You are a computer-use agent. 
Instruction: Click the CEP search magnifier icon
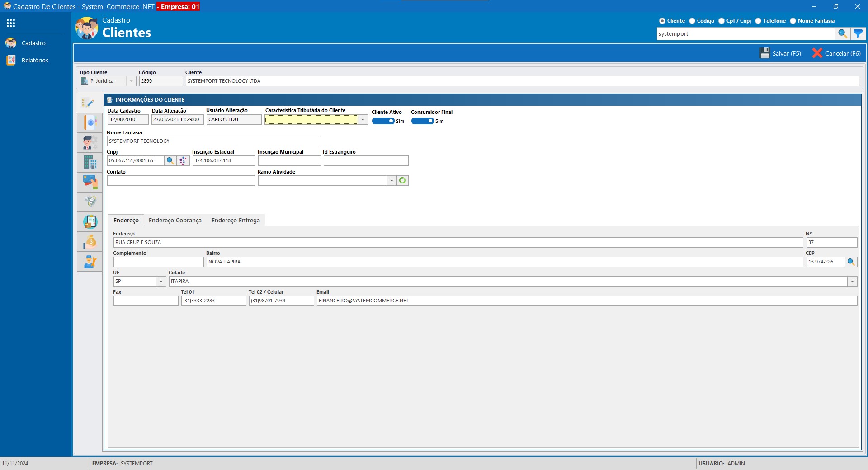click(x=851, y=262)
